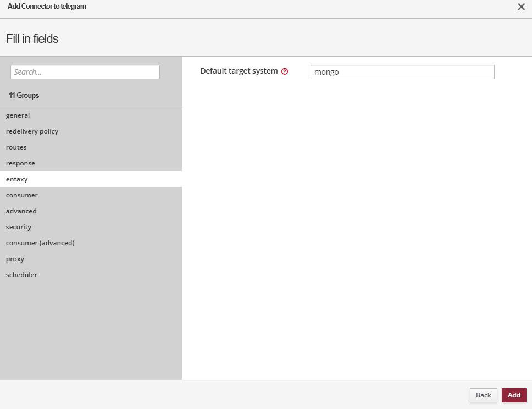Click the 11 Groups count label
532x409 pixels.
[x=24, y=96]
